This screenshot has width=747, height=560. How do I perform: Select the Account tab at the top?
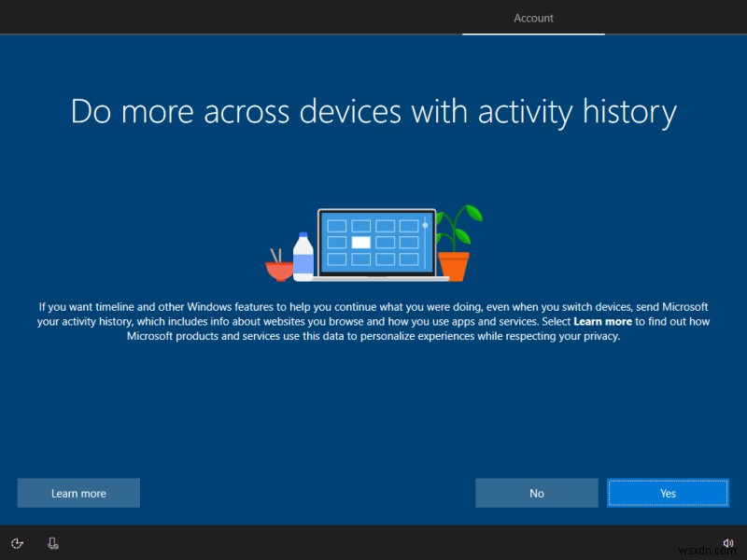coord(533,17)
